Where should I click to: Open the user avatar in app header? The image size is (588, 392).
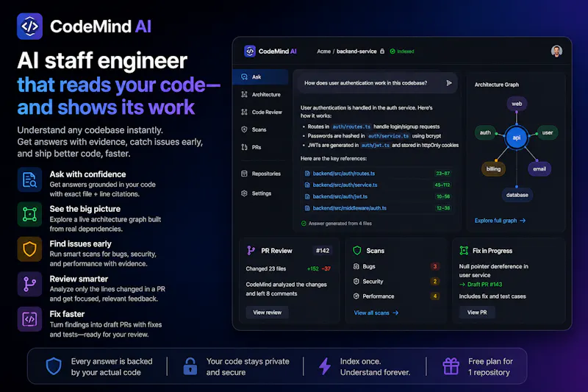[556, 51]
